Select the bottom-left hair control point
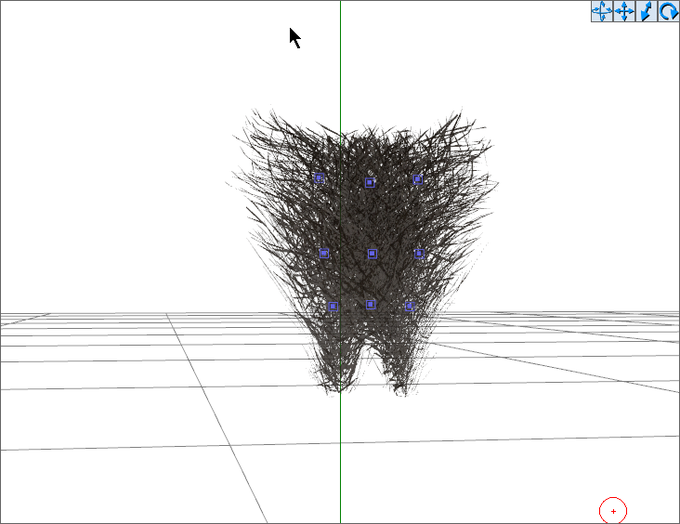The width and height of the screenshot is (680, 524). (333, 307)
